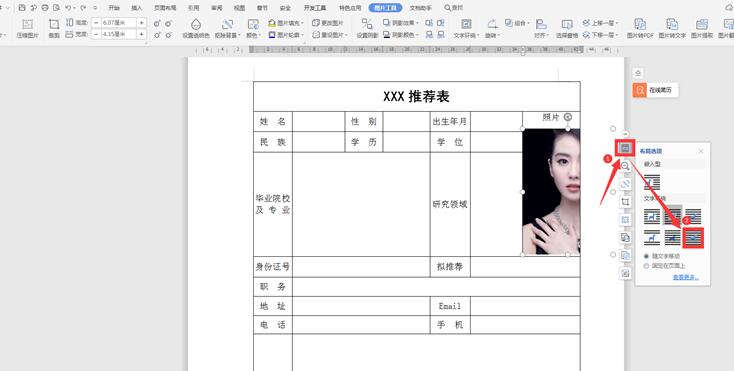734x371 pixels.
Task: Increase picture width with plus button
Action: point(141,34)
